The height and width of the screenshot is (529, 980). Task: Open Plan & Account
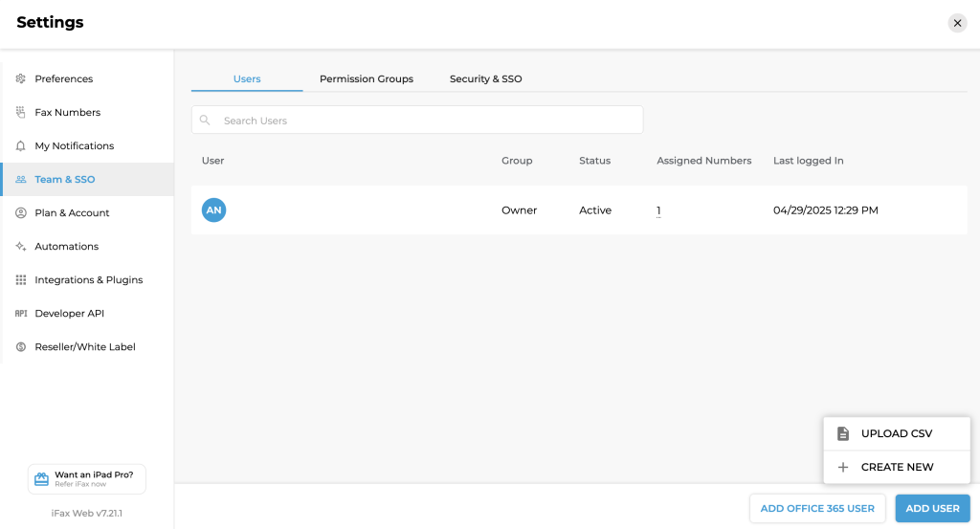[x=87, y=213]
